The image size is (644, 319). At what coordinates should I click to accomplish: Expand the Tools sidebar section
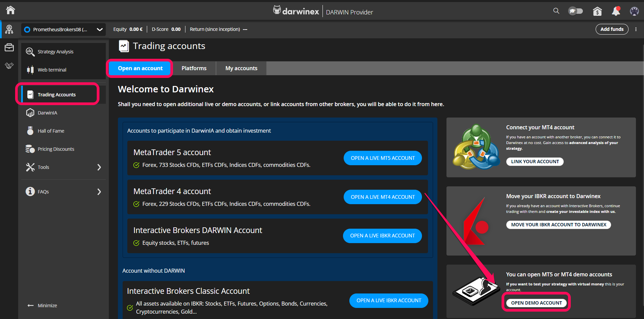[43, 167]
